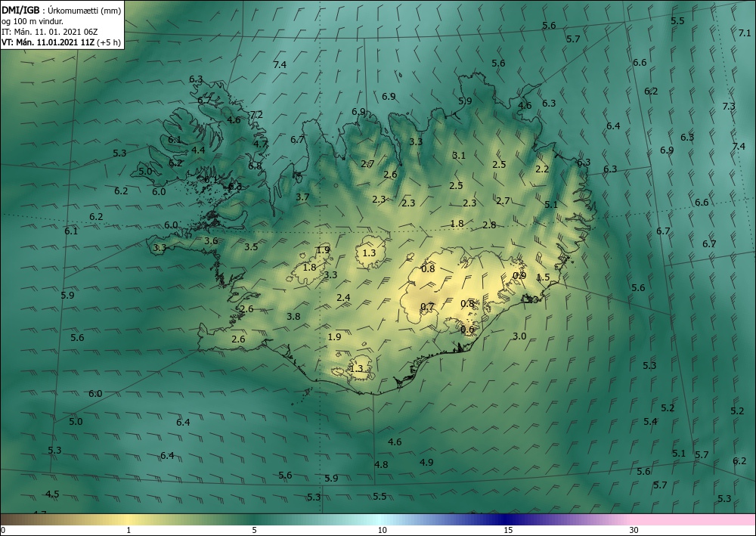This screenshot has height=536, width=756.
Task: Click the color scale label '15'
Action: (x=508, y=530)
